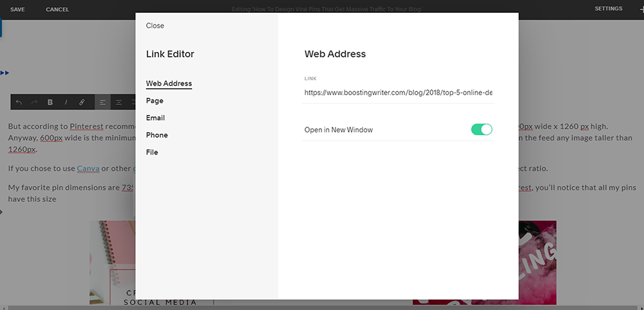Toggle italic formatting in text toolbar
The image size is (644, 310).
coord(66,102)
